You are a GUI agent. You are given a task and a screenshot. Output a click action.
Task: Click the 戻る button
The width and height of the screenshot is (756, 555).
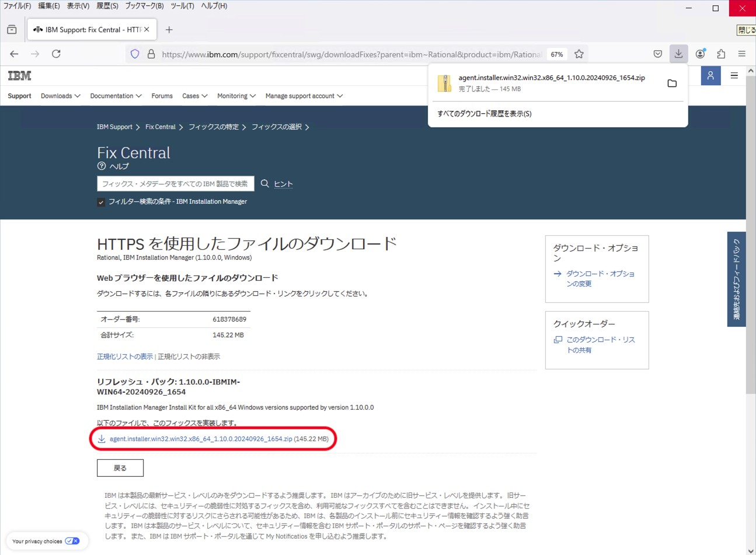pos(120,467)
